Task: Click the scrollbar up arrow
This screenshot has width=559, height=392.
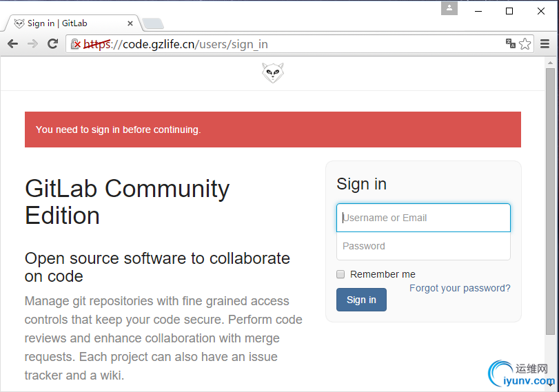Action: 551,63
